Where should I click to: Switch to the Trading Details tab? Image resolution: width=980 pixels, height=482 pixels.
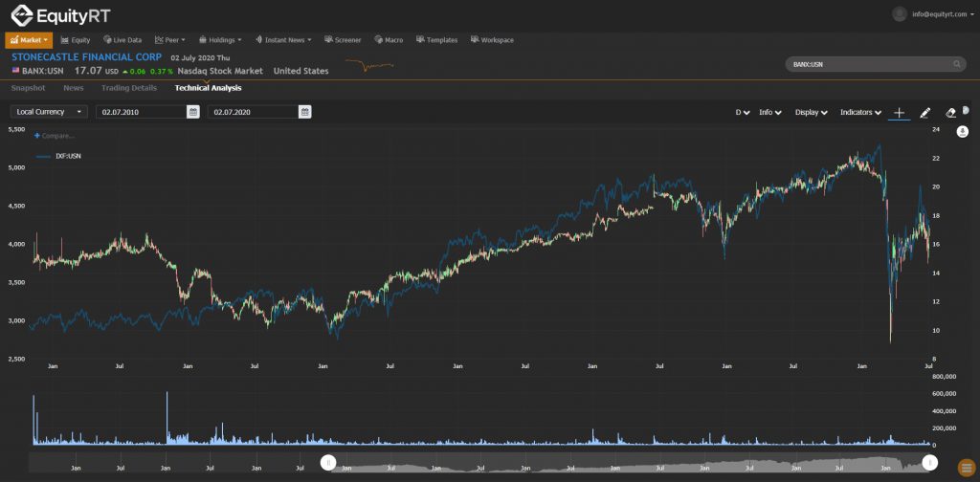[x=129, y=88]
